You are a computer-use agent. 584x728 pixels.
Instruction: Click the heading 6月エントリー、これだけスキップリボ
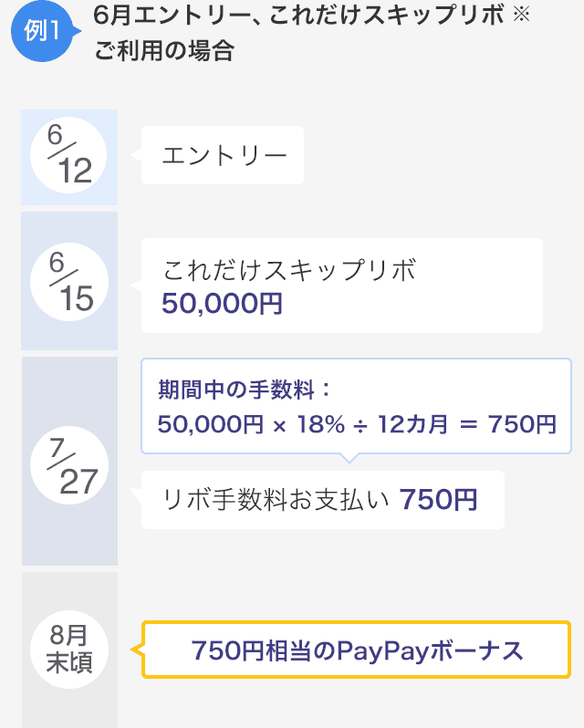(x=298, y=16)
